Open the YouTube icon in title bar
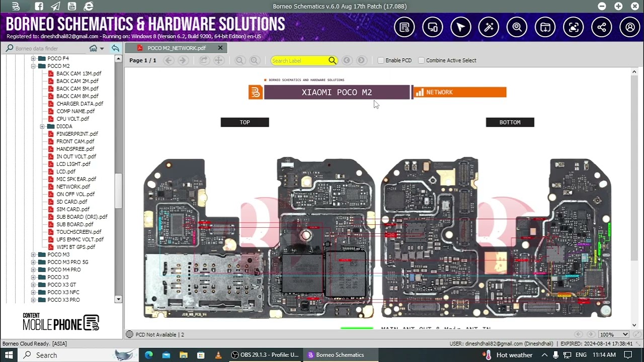Image resolution: width=644 pixels, height=362 pixels. point(72,7)
